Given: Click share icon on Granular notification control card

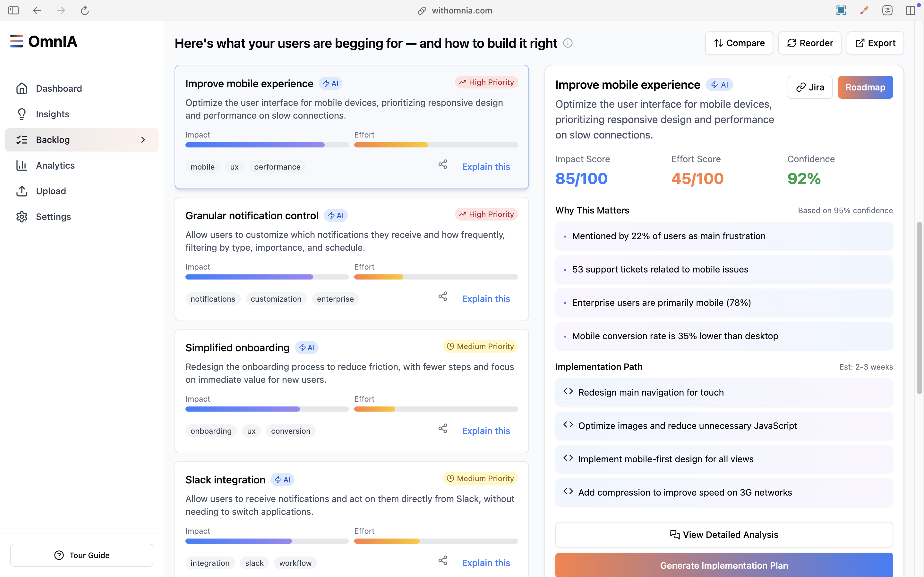Looking at the screenshot, I should click(442, 297).
